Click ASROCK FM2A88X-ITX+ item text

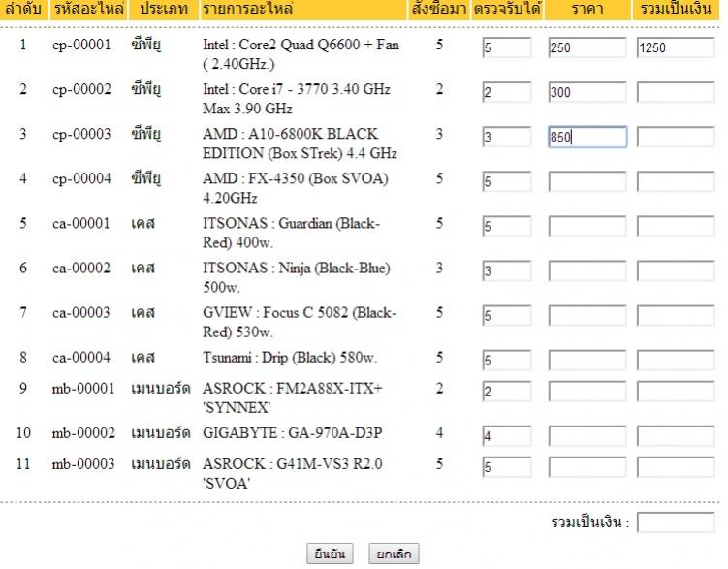click(x=293, y=397)
